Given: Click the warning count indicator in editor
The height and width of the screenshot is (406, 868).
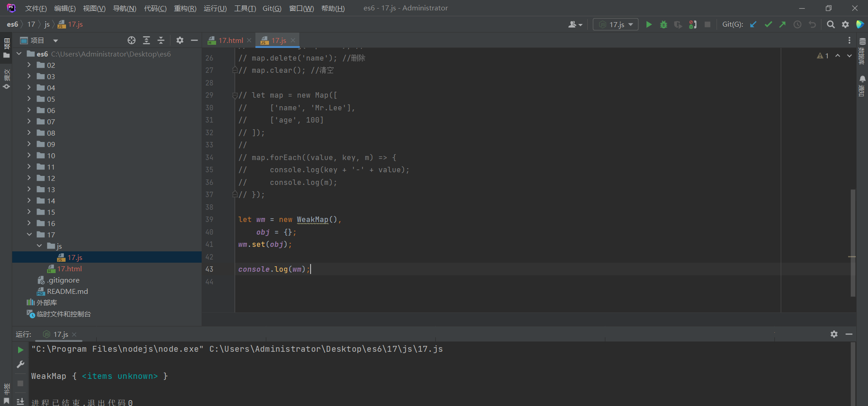Looking at the screenshot, I should (x=823, y=56).
